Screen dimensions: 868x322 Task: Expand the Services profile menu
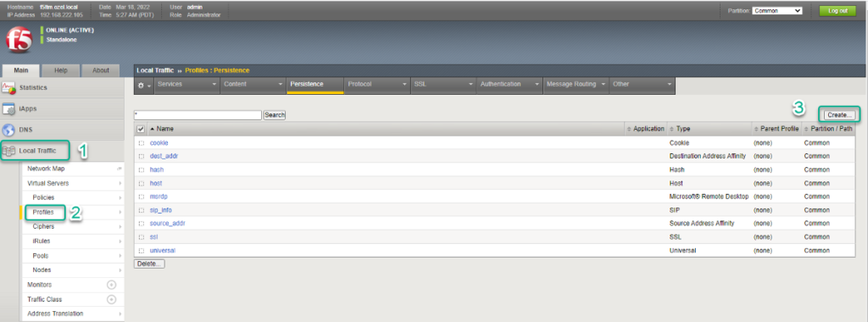(x=186, y=85)
